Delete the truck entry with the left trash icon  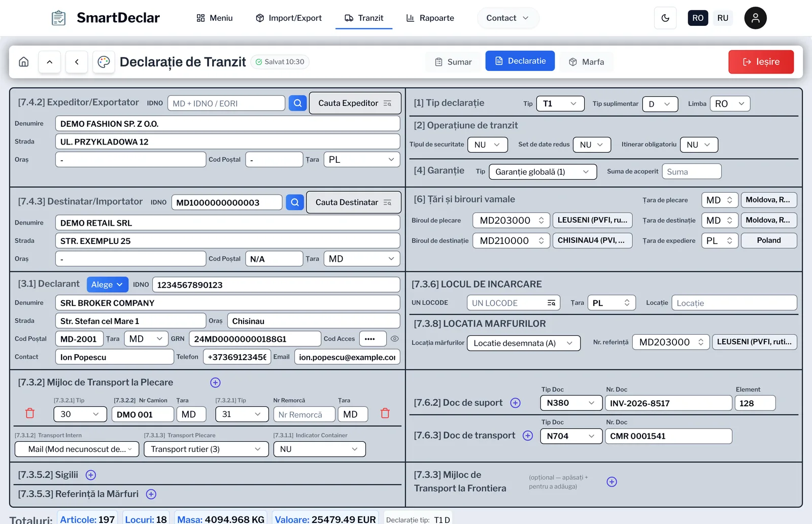click(x=30, y=413)
